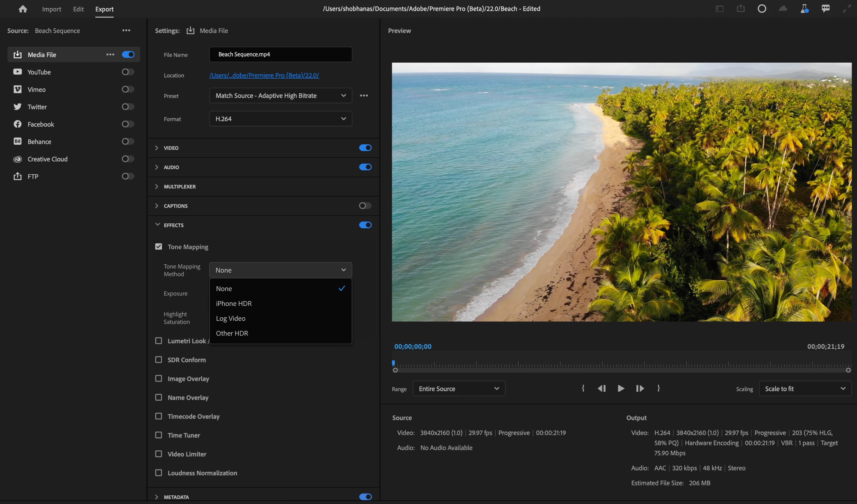Screen dimensions: 857x504
Task: Open preset options ellipsis menu
Action: pyautogui.click(x=363, y=96)
